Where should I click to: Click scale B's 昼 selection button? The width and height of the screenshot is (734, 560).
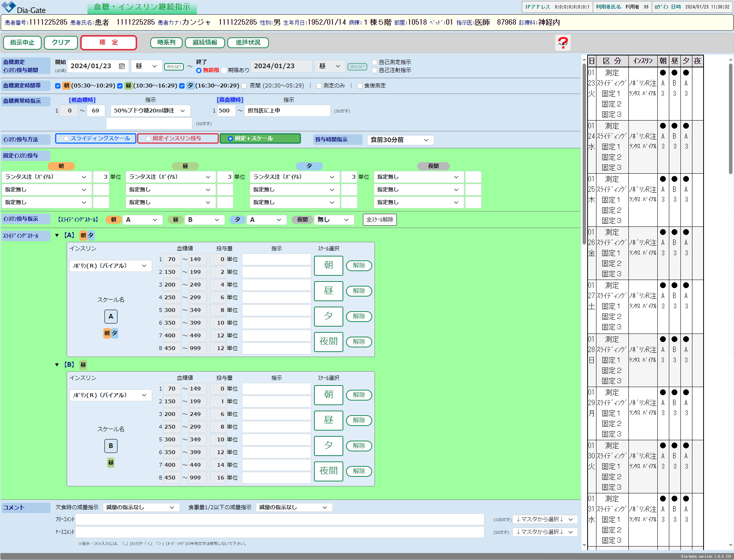click(x=328, y=420)
